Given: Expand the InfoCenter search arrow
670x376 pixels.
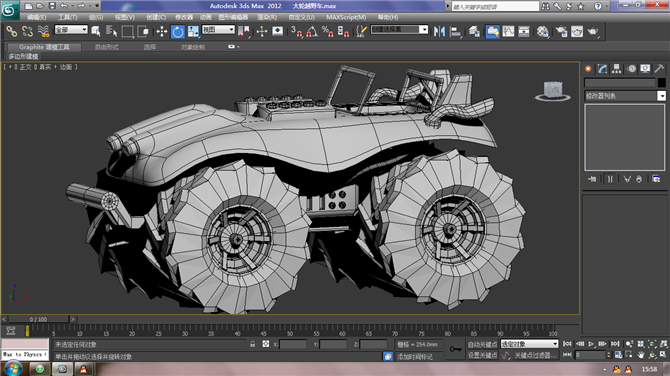Looking at the screenshot, I should point(448,6).
